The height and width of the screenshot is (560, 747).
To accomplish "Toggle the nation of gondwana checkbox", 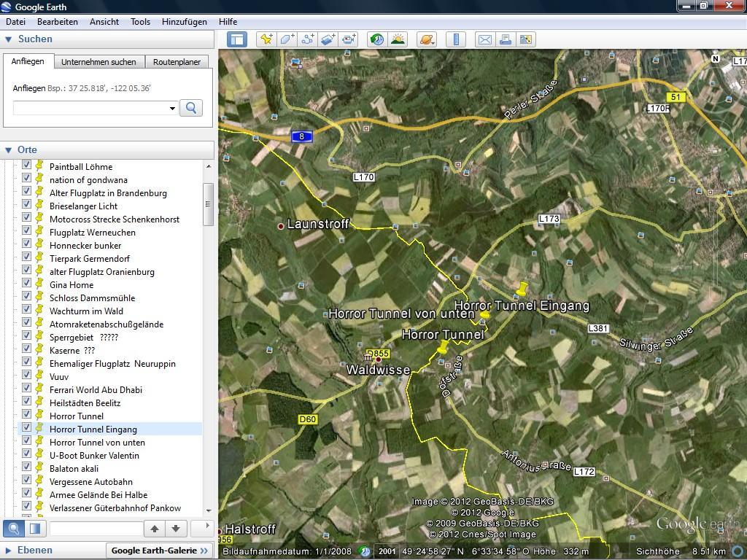I will pos(27,178).
